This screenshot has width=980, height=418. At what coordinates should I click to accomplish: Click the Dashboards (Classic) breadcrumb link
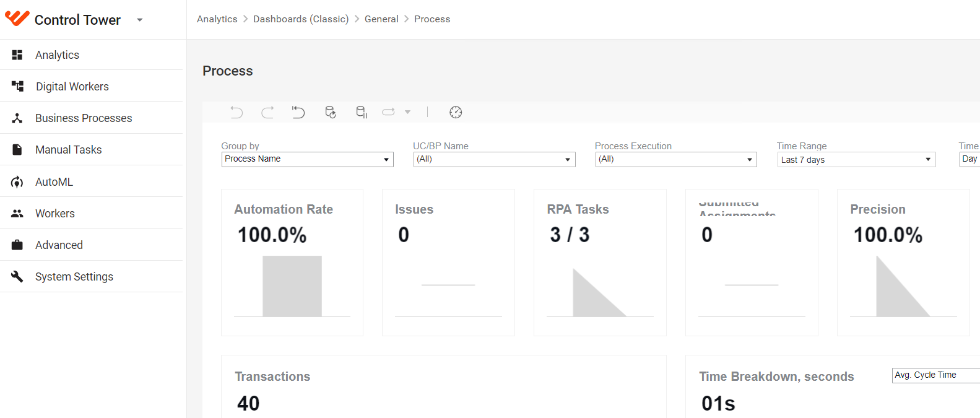[301, 19]
